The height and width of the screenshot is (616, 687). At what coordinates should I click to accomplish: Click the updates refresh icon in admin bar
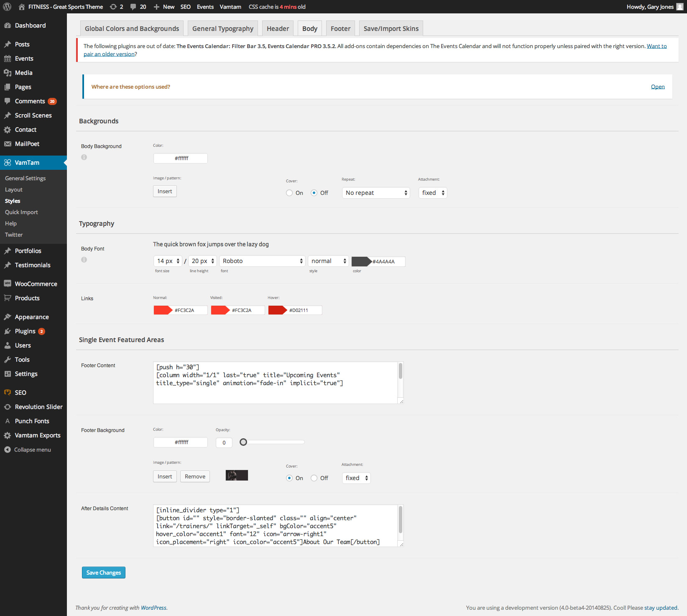(x=113, y=7)
